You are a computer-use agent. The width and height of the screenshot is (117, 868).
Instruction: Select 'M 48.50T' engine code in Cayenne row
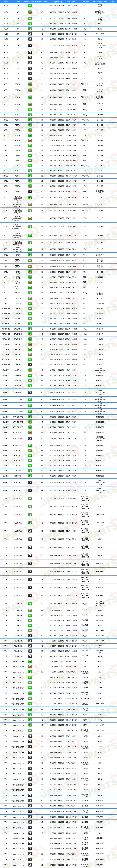(100, 334)
